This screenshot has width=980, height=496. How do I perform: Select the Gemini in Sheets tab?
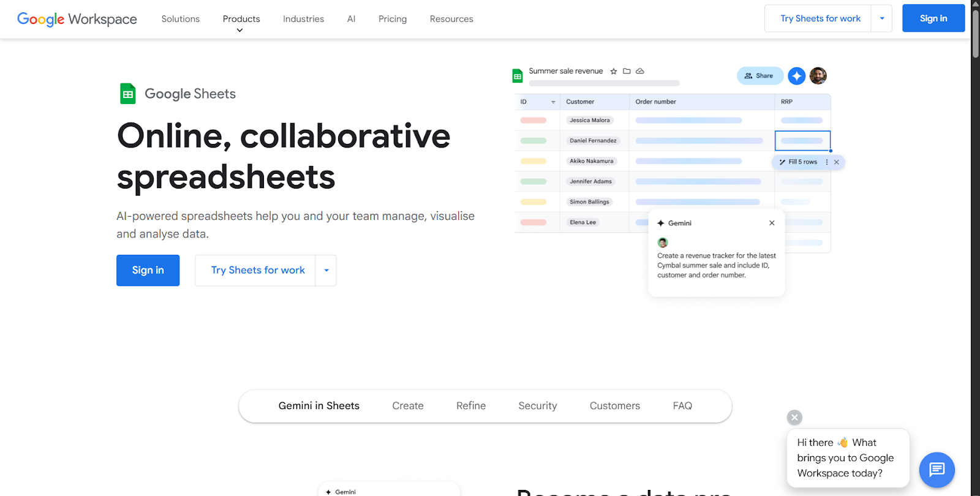click(319, 406)
